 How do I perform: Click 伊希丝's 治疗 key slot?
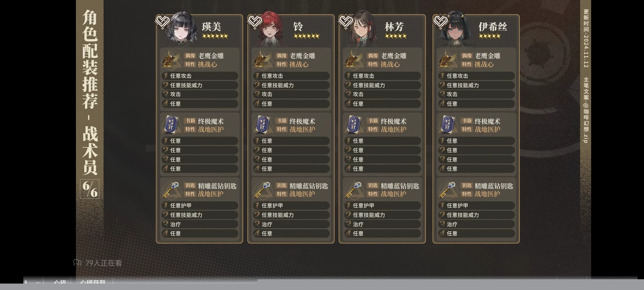(x=476, y=224)
